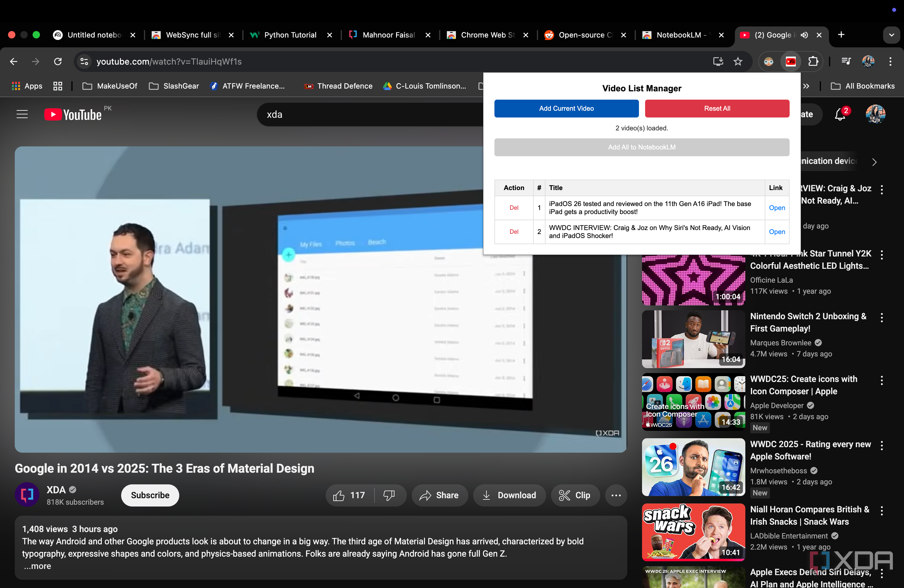Click Add Current Video button
The image size is (904, 588).
tap(566, 108)
